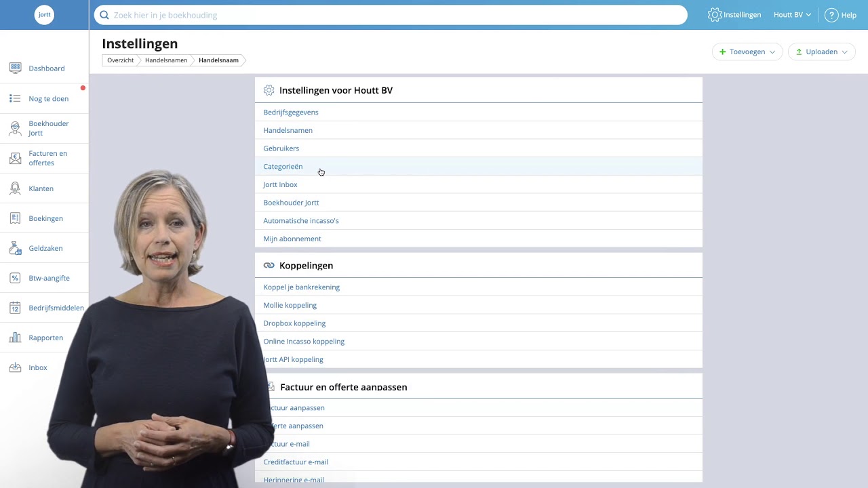Click the Facturen en offertes envelope icon
Viewport: 868px width, 488px height.
point(15,158)
